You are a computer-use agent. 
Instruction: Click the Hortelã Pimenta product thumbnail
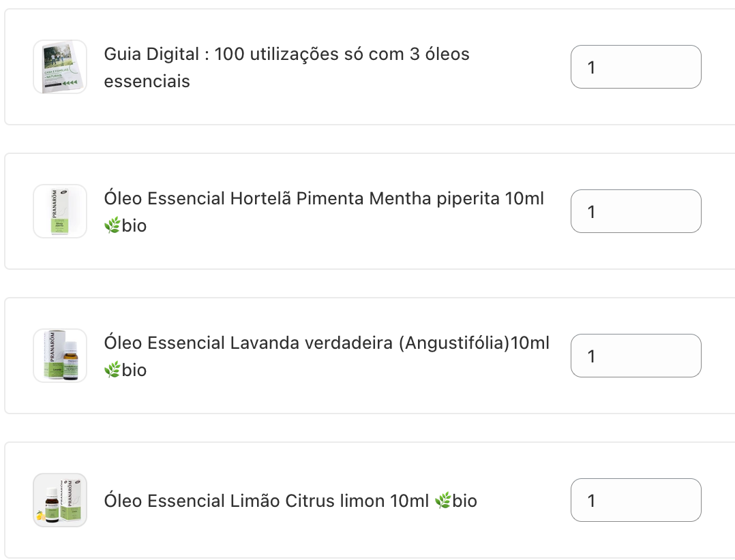tap(60, 211)
